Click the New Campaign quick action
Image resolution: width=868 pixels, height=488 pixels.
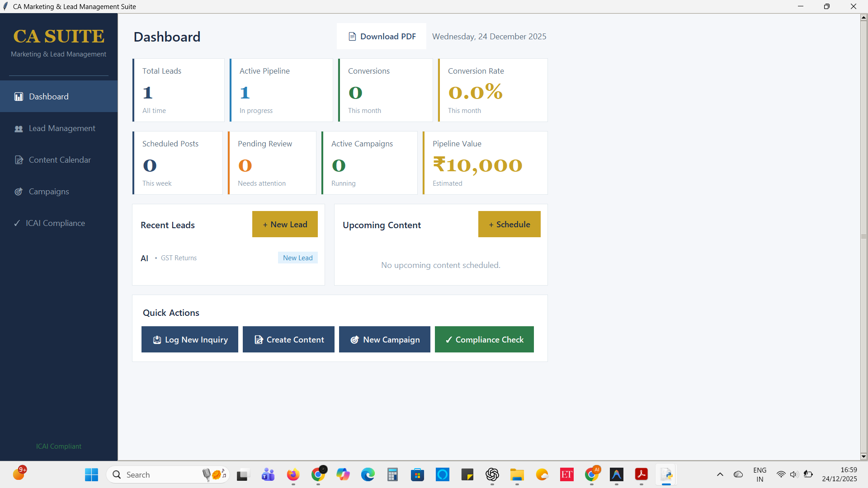(384, 339)
